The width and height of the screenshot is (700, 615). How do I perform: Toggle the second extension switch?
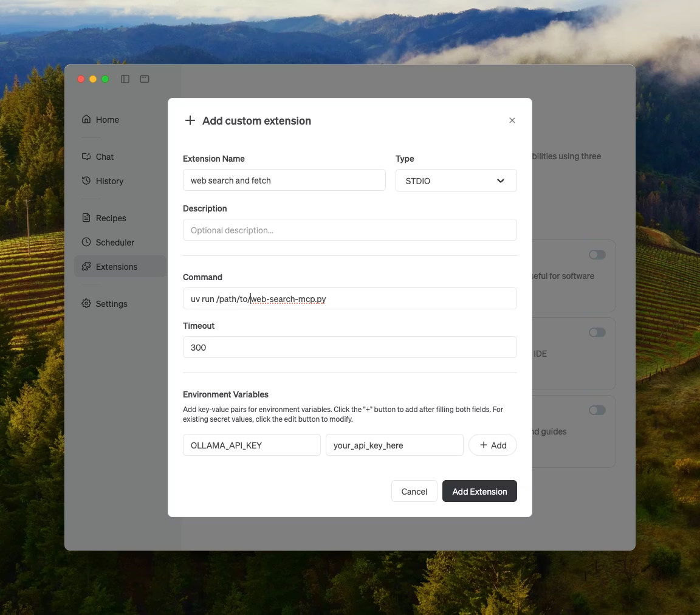click(x=597, y=332)
